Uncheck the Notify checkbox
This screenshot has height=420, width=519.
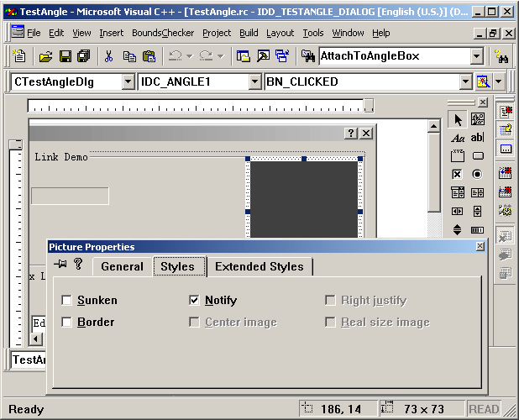(194, 300)
